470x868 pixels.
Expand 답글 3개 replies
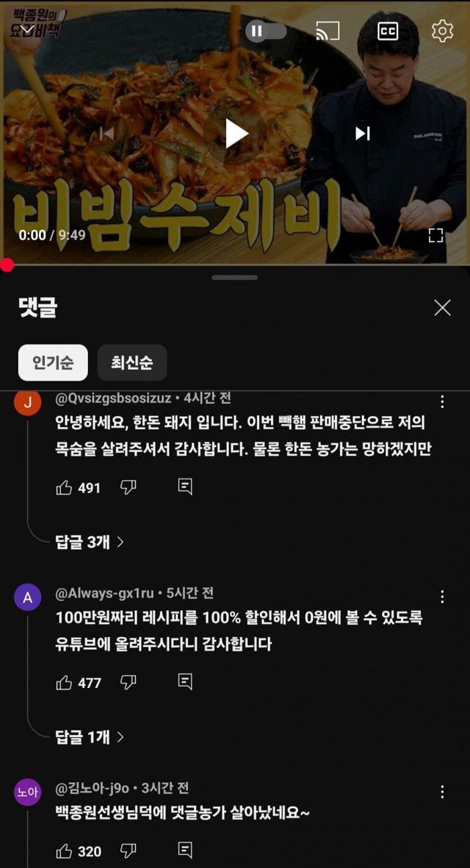click(x=90, y=542)
